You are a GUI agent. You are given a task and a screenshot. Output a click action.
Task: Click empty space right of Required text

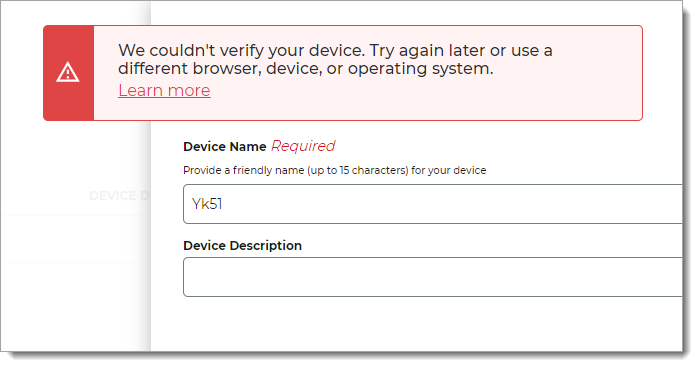[x=507, y=146]
